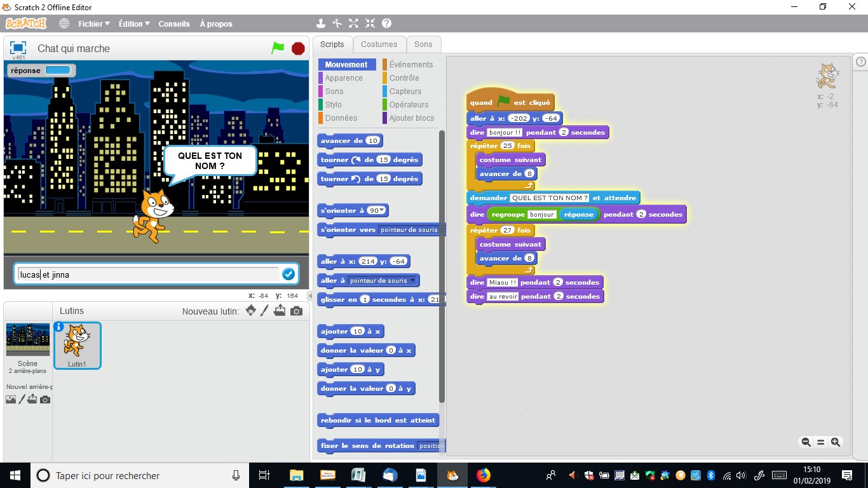The width and height of the screenshot is (868, 488).
Task: Open the Édition dropdown menu
Action: point(133,24)
